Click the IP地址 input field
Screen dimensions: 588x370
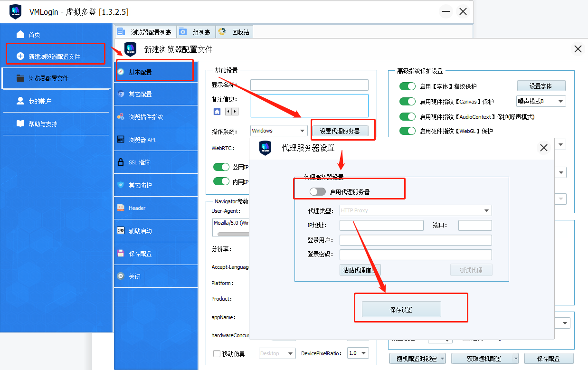381,226
